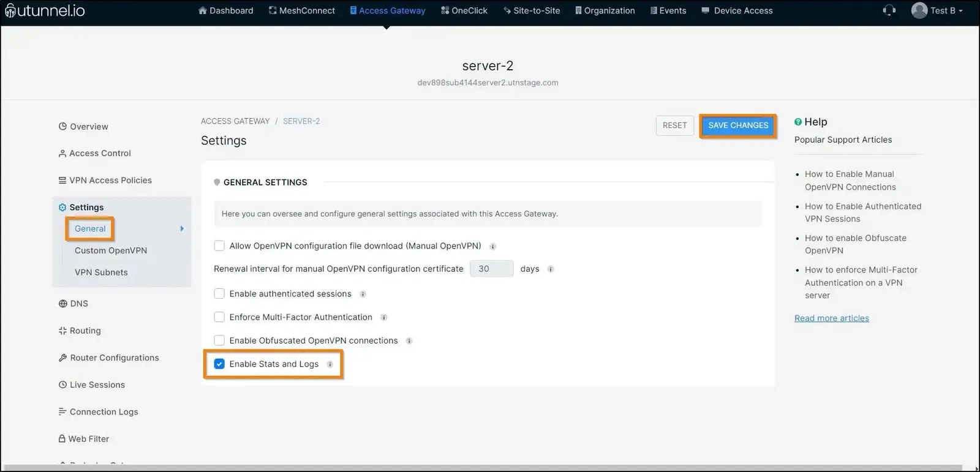The image size is (980, 472).
Task: Select Custom OpenVPN under Settings
Action: (111, 250)
